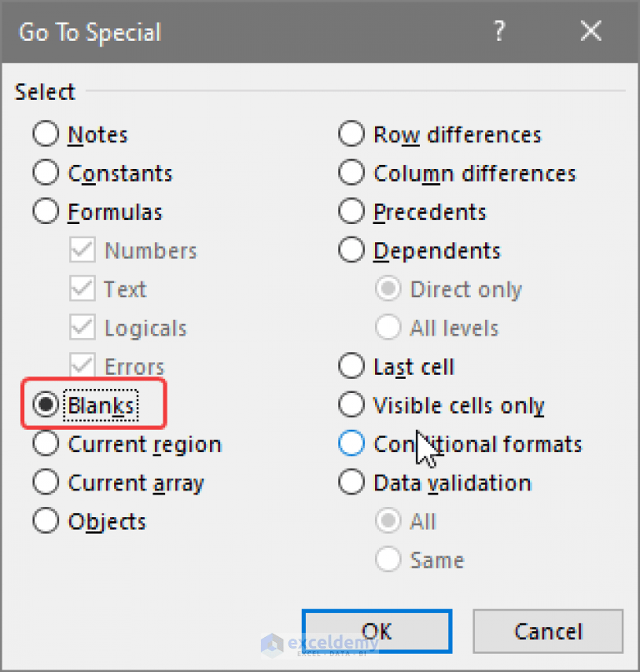This screenshot has height=672, width=640.
Task: Confirm selection with the OK button
Action: click(x=377, y=631)
